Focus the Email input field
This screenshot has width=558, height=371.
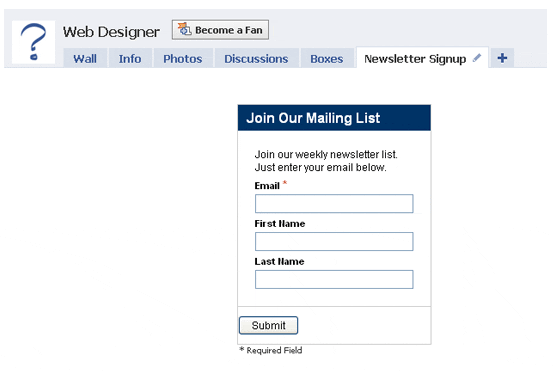(x=334, y=203)
